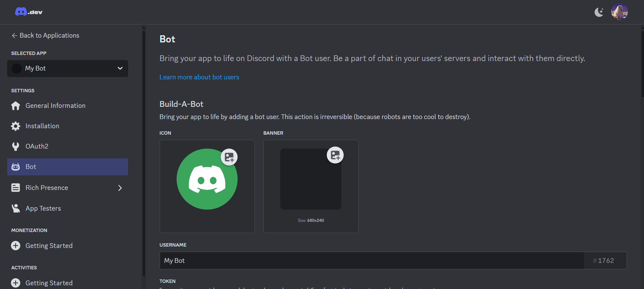Screen dimensions: 644x289
Task: Click upload image icon on banner
Action: (335, 155)
